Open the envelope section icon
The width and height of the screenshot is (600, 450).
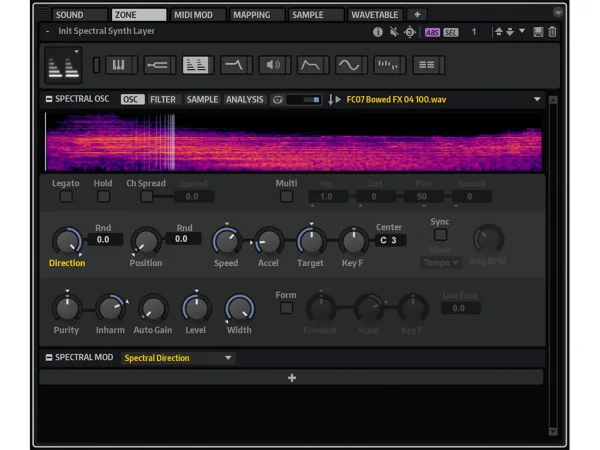point(310,65)
